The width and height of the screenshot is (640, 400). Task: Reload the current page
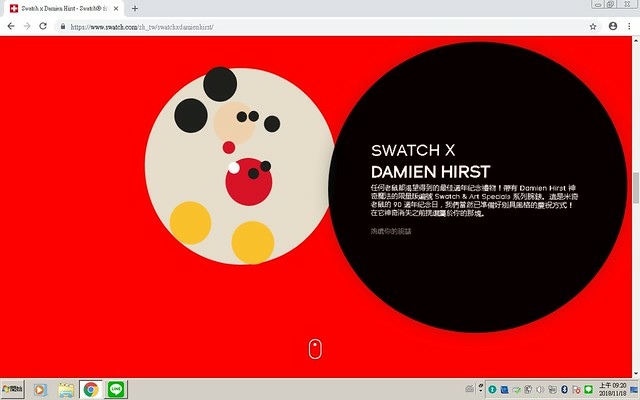(x=43, y=26)
